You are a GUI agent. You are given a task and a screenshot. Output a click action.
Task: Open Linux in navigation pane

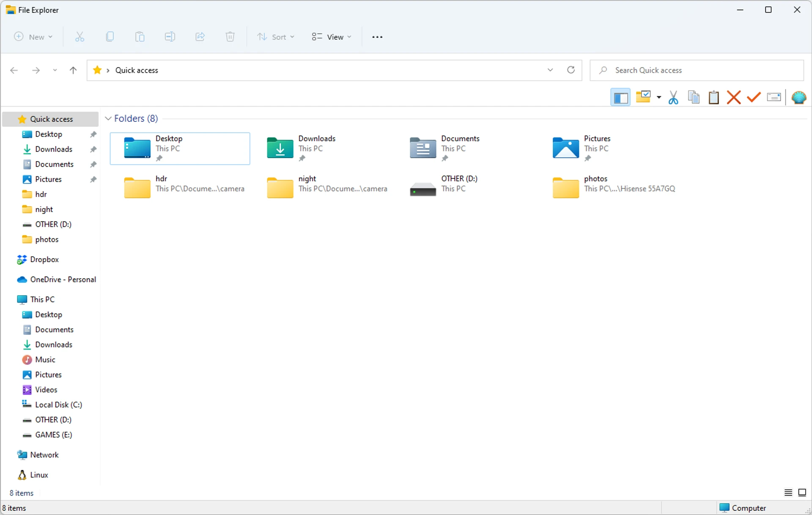click(x=39, y=475)
